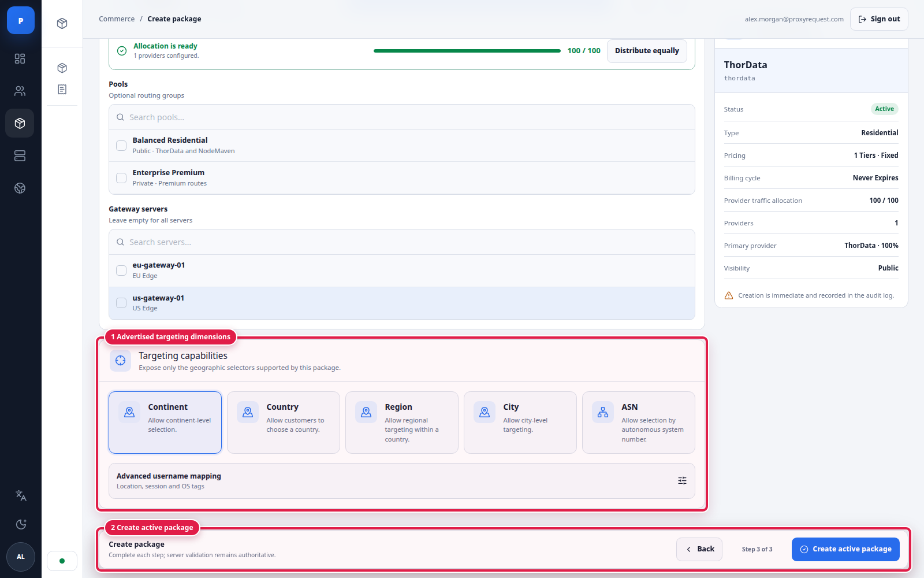924x578 pixels.
Task: Click the 100 / 100 allocation counter
Action: tap(584, 51)
